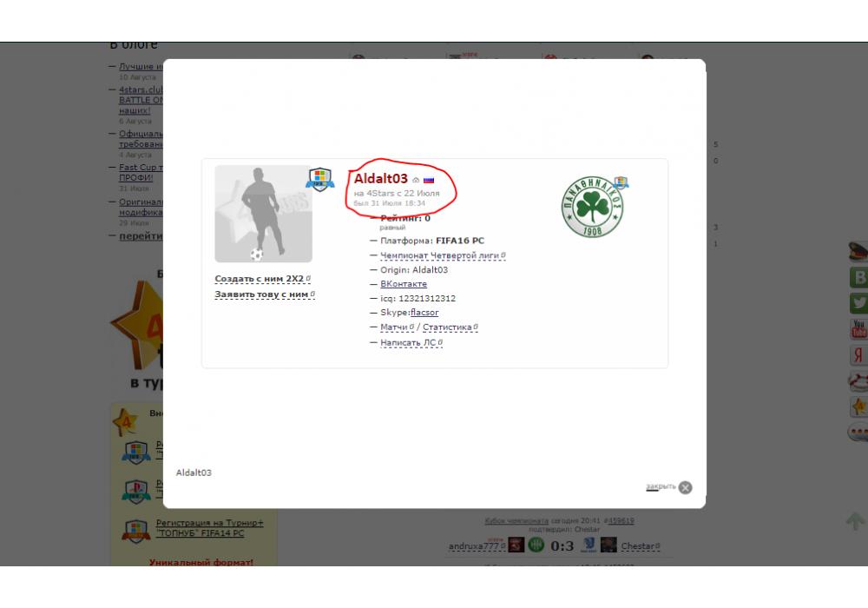Click the Russian flag next to Aldalt03
868x608 pixels.
click(x=429, y=180)
